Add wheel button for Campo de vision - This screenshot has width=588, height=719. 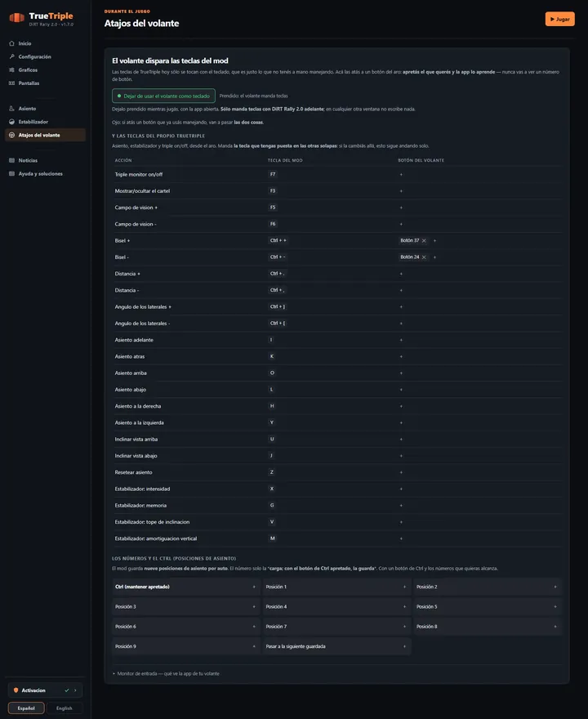click(x=401, y=224)
